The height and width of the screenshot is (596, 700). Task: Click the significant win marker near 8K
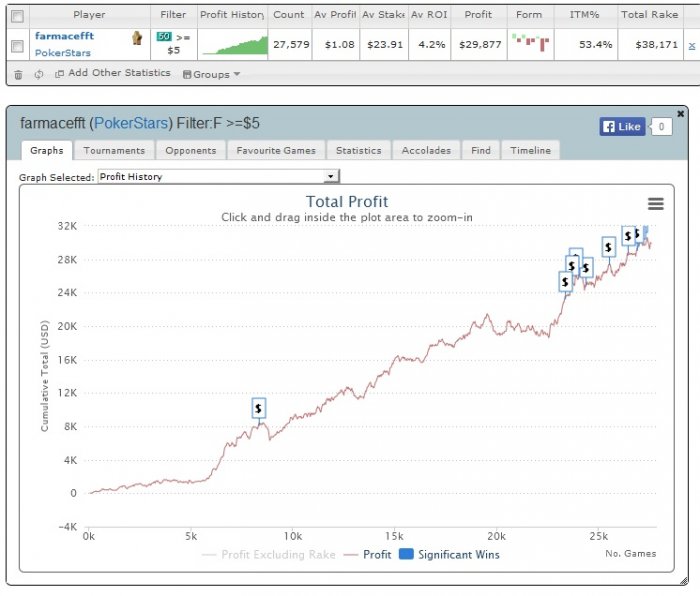click(x=258, y=408)
